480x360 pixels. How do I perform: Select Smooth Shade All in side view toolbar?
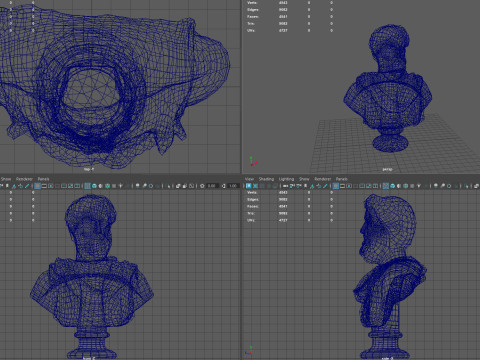tap(392, 186)
